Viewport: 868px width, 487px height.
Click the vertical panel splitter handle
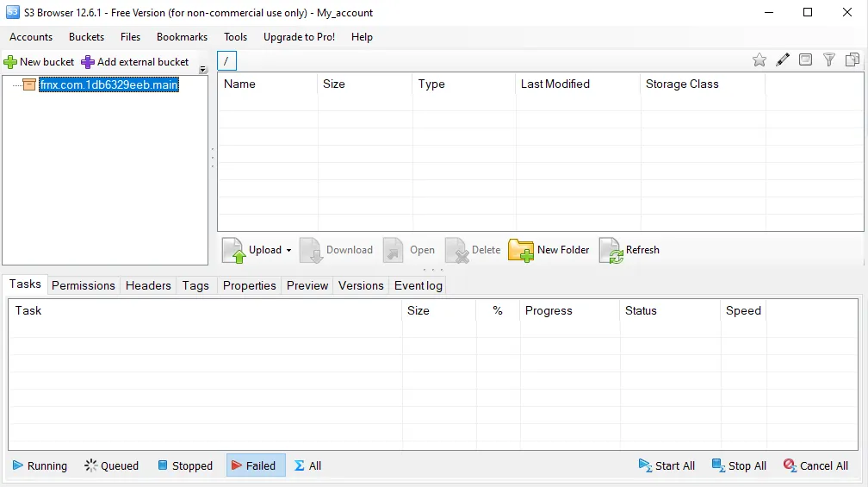[212, 158]
